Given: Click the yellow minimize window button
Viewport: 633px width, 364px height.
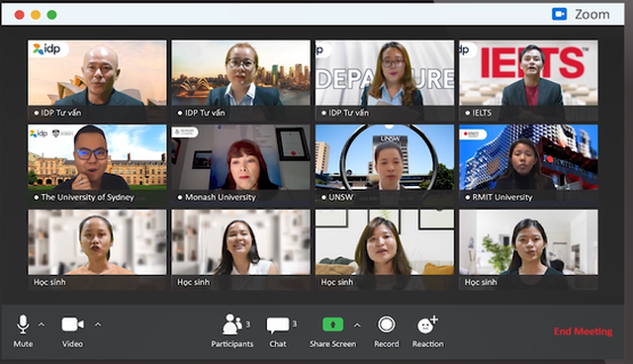Looking at the screenshot, I should coord(36,15).
